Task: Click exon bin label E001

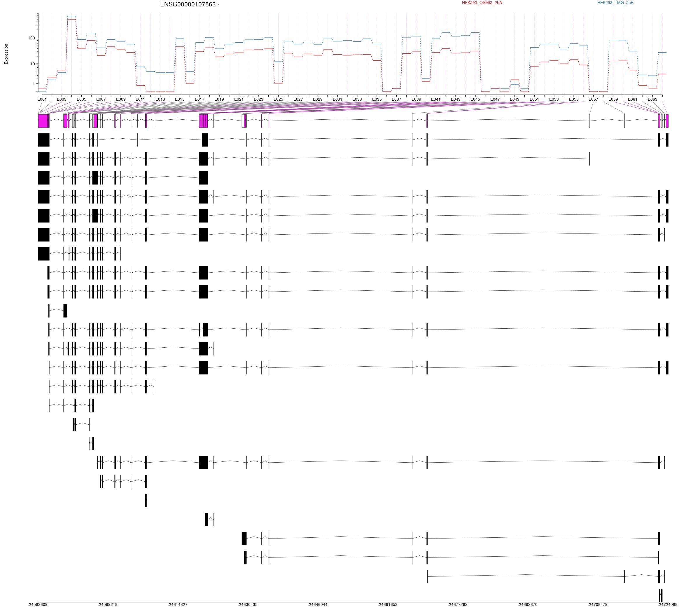Action: pos(42,100)
